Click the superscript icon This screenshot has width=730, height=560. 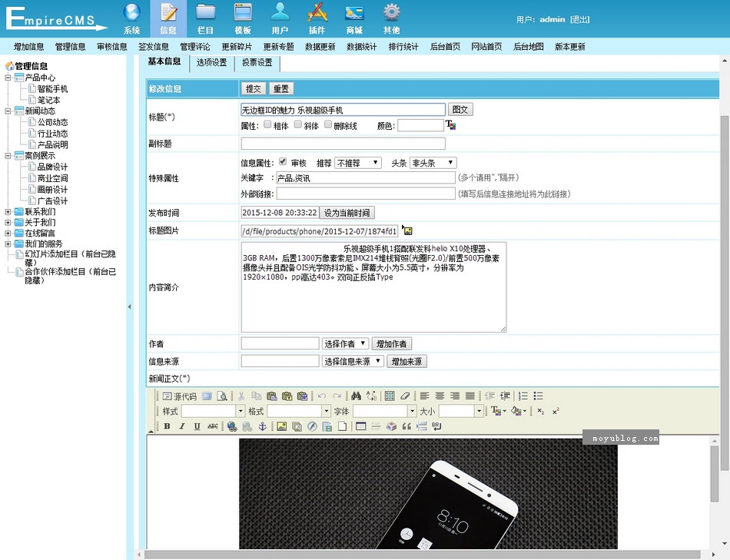pos(556,411)
